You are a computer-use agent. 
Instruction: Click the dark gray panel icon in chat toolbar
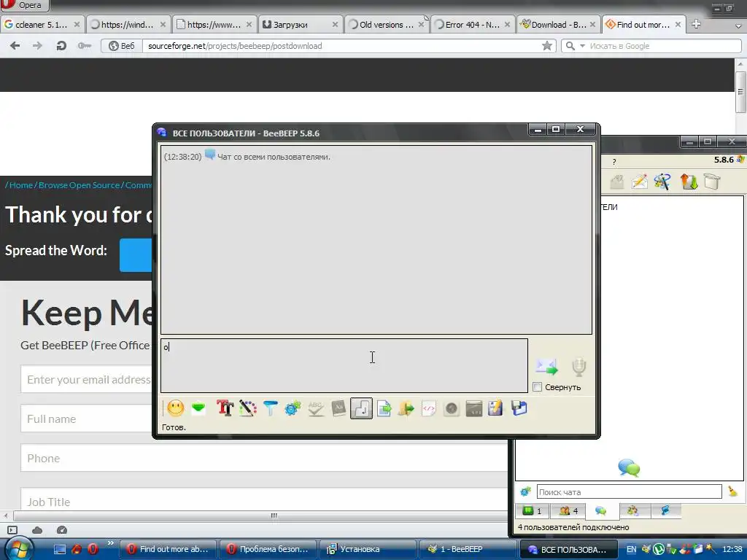point(474,408)
